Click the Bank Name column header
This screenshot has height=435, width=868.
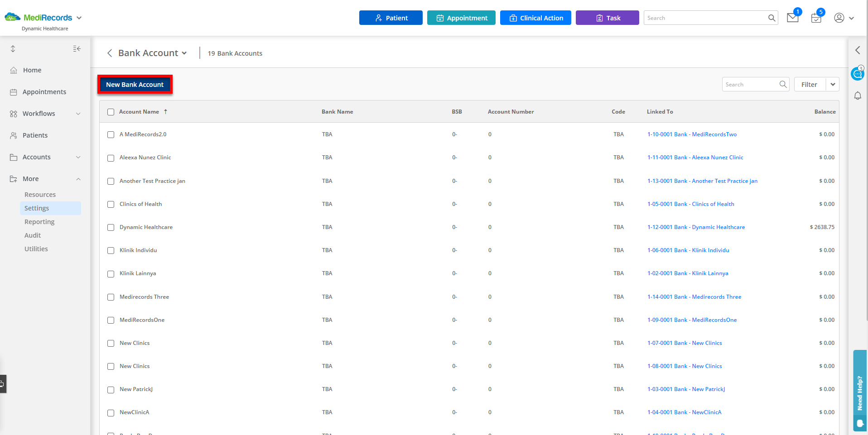(x=337, y=111)
